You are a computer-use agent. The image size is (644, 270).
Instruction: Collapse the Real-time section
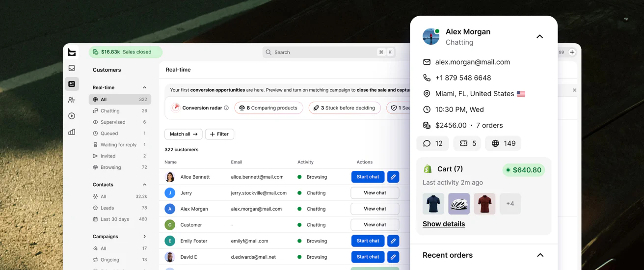click(144, 87)
